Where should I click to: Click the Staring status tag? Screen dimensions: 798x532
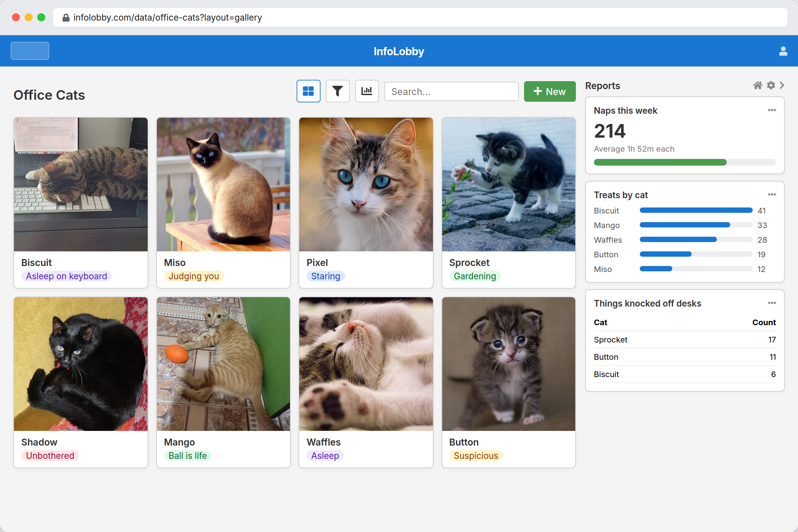click(326, 276)
